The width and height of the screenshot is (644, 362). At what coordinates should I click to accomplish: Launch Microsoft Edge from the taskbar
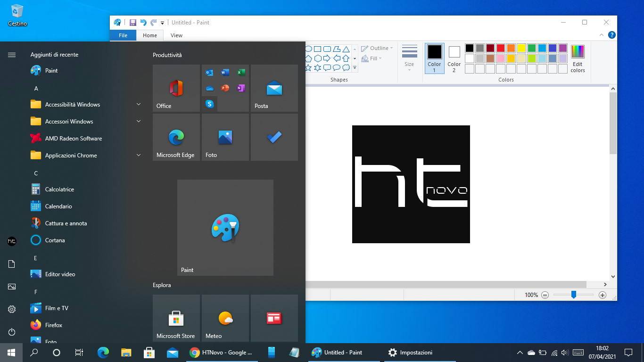(103, 352)
